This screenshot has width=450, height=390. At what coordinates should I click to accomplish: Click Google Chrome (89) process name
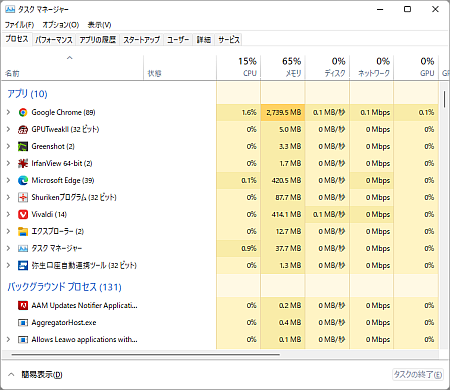(x=63, y=112)
